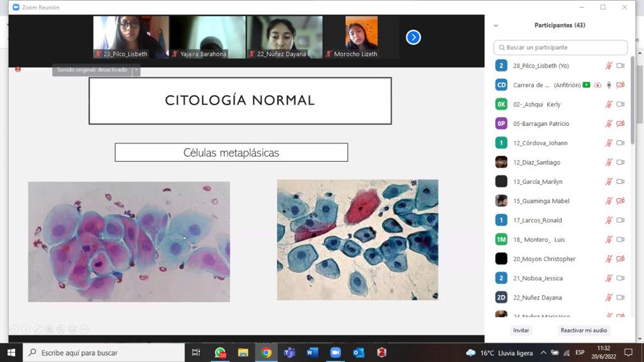
Task: Click Reactivar mi audio button
Action: [x=584, y=331]
